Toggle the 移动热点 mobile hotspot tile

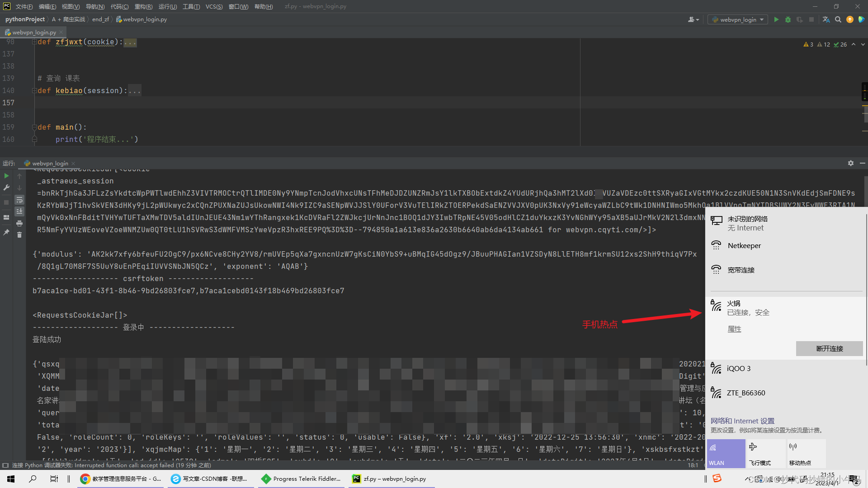tap(807, 453)
